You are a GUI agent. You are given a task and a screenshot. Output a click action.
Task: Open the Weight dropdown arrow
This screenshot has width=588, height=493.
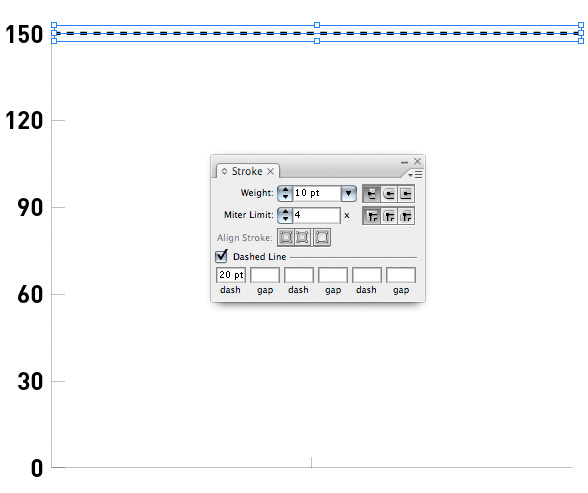[x=348, y=193]
